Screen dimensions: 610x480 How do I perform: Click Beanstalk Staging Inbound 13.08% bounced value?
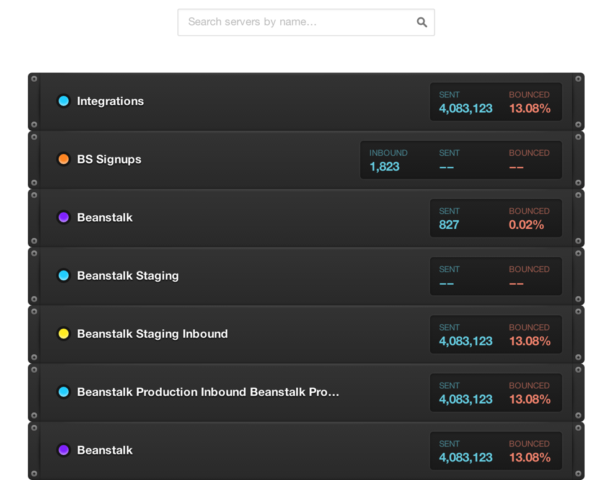[530, 342]
